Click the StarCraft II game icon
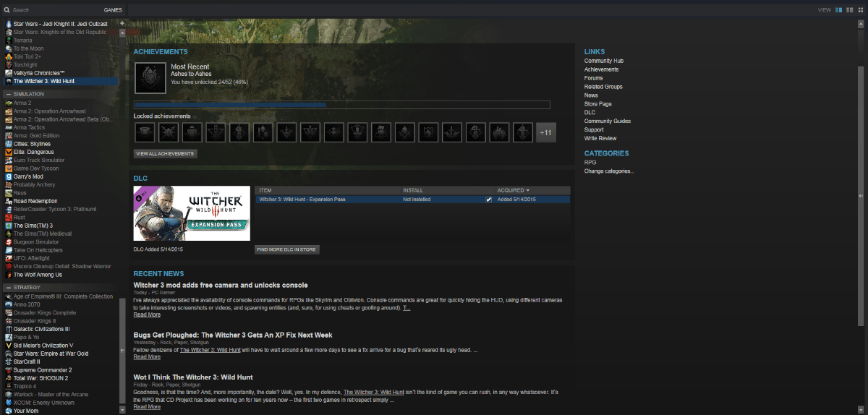This screenshot has height=415, width=868. [x=8, y=361]
